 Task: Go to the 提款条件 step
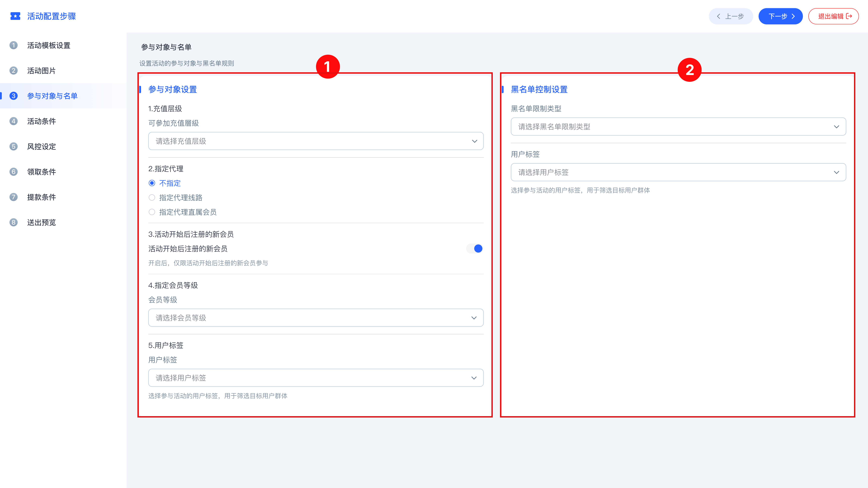pos(63,197)
